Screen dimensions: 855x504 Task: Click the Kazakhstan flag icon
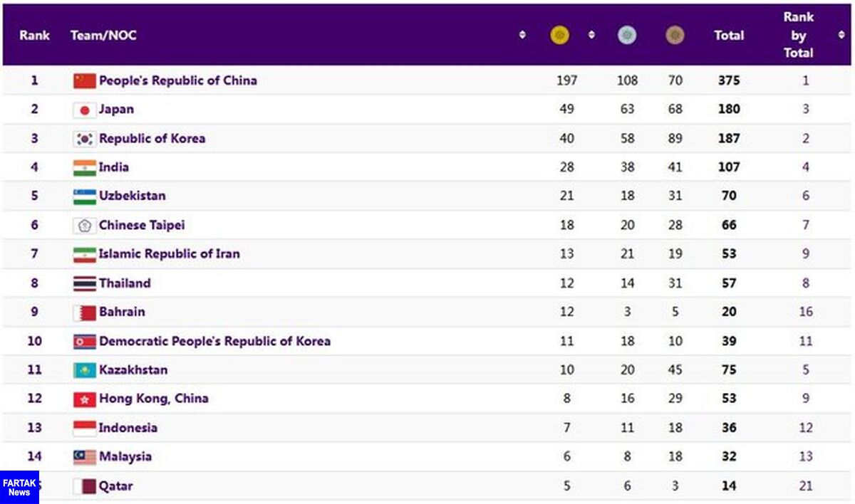(x=84, y=369)
